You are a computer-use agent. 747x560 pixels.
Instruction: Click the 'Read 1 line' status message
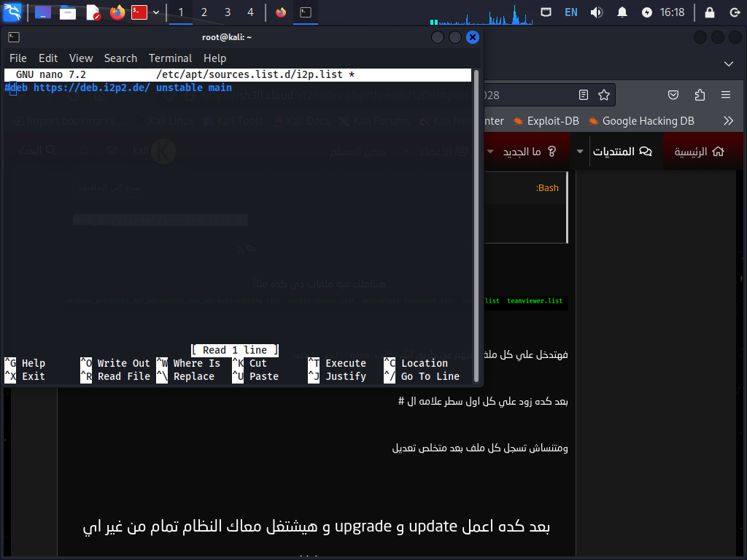(x=235, y=350)
